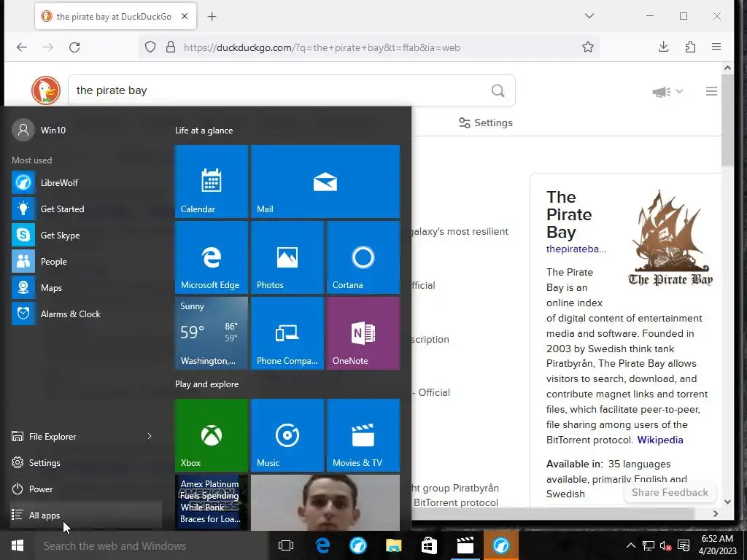Viewport: 747px width, 560px height.
Task: Open the File Explorer taskbar icon
Action: coord(393,545)
